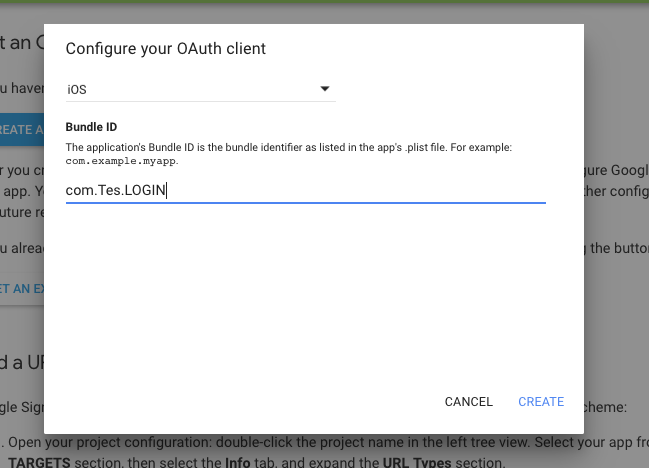Click the CREATE button
This screenshot has width=649, height=468.
pos(541,402)
